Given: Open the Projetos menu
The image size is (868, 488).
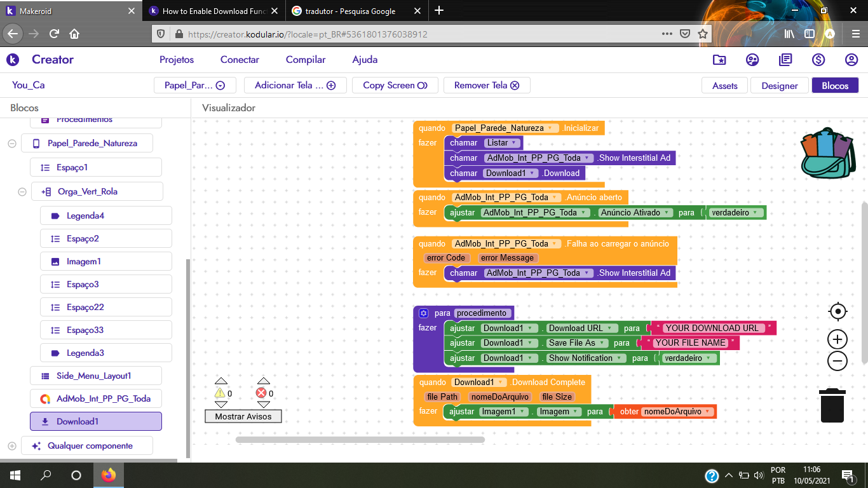Looking at the screenshot, I should (x=177, y=60).
